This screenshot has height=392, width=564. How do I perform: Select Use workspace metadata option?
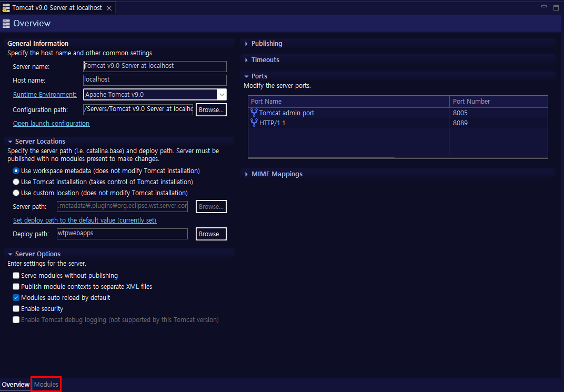tap(16, 171)
